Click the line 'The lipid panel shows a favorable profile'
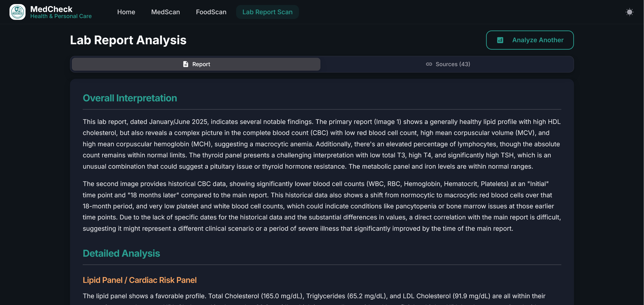This screenshot has height=305, width=644. click(x=314, y=296)
